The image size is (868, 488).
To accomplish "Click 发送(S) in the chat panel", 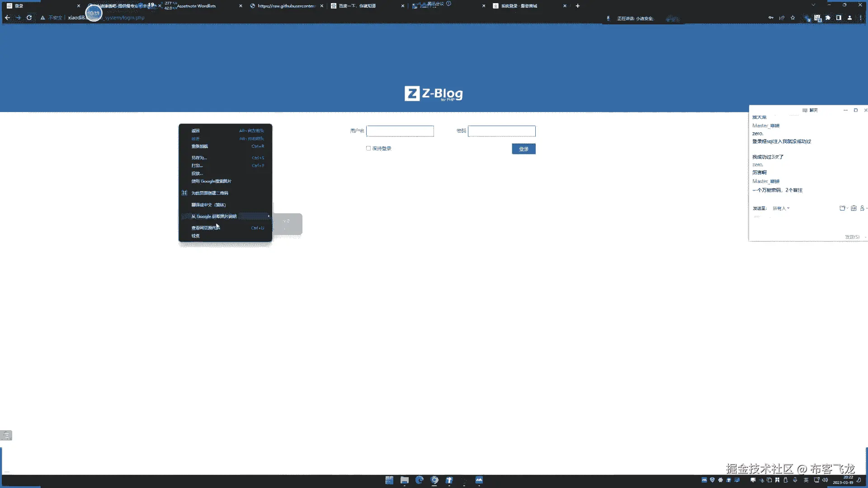I will coord(852,237).
